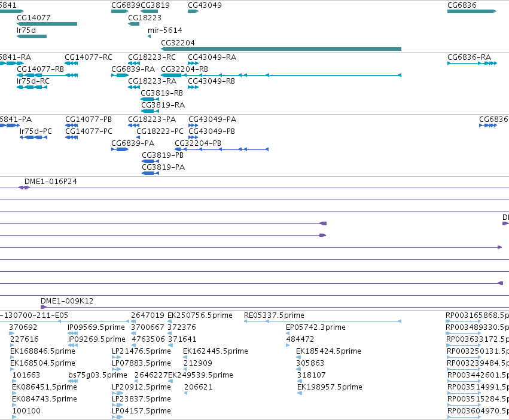Click protein Ir75d-PC label
The image size is (509, 420).
point(36,131)
